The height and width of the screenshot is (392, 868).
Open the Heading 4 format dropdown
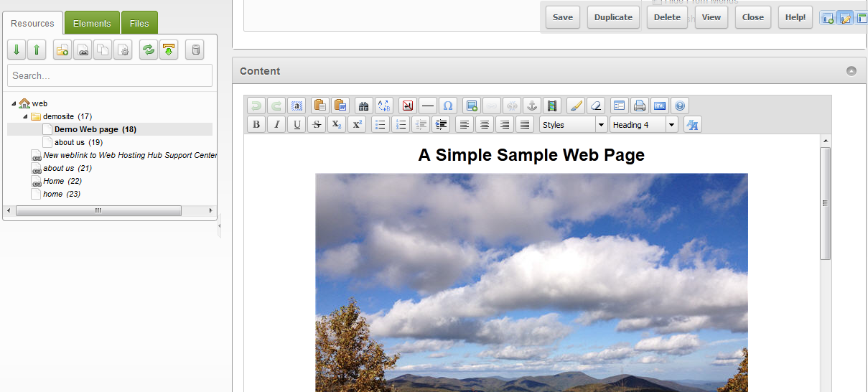click(x=643, y=125)
